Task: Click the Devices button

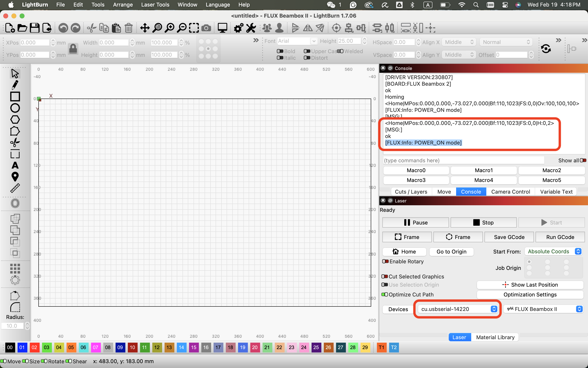Action: click(x=398, y=309)
